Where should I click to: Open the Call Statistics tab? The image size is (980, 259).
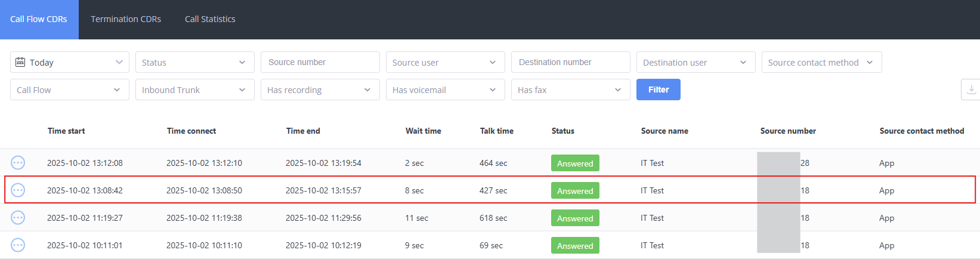click(210, 19)
